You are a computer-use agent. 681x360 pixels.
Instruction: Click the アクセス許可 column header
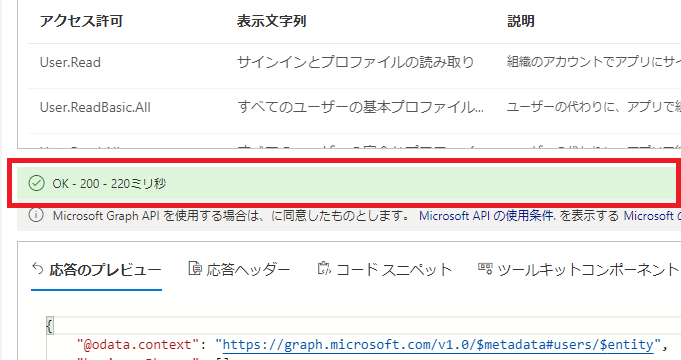[x=81, y=21]
